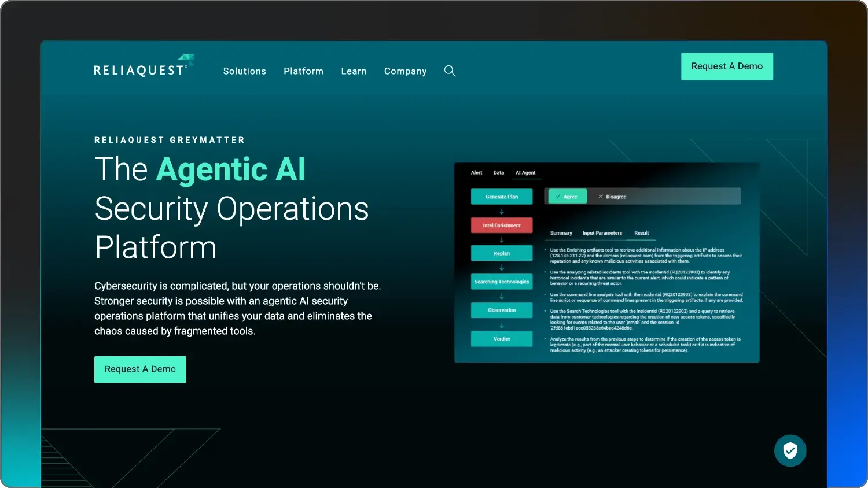Open the Platform menu
868x488 pixels.
tap(303, 71)
